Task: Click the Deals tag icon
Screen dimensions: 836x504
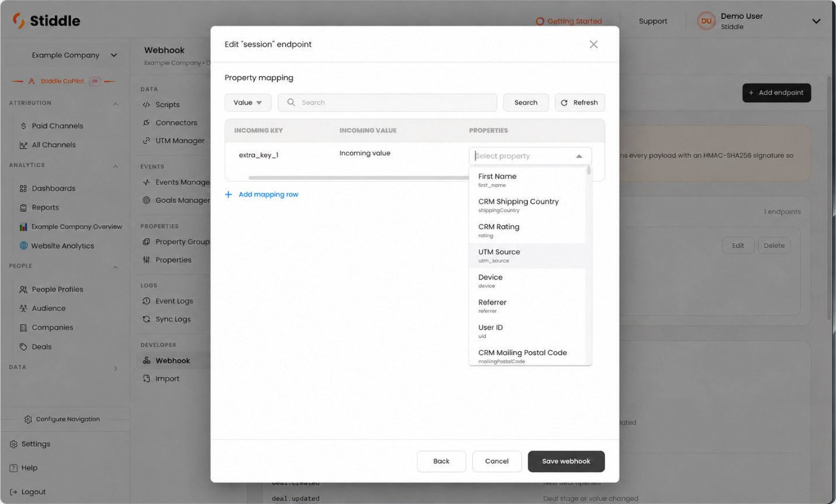Action: coord(23,347)
